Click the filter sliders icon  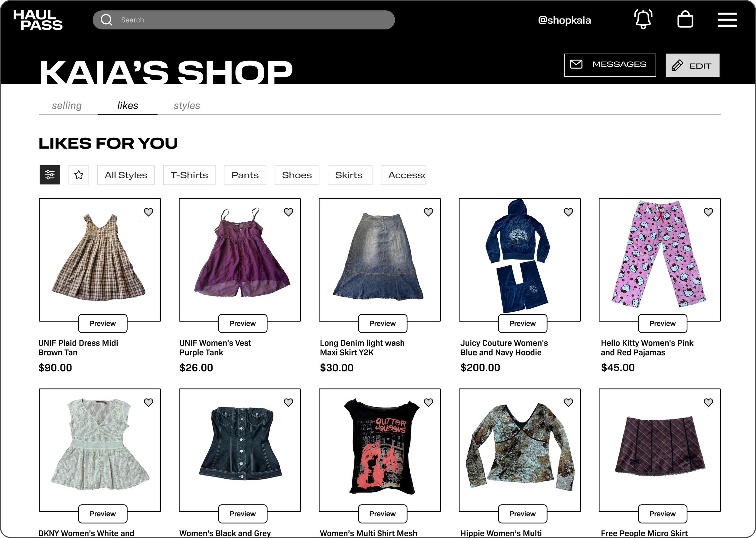pyautogui.click(x=50, y=175)
